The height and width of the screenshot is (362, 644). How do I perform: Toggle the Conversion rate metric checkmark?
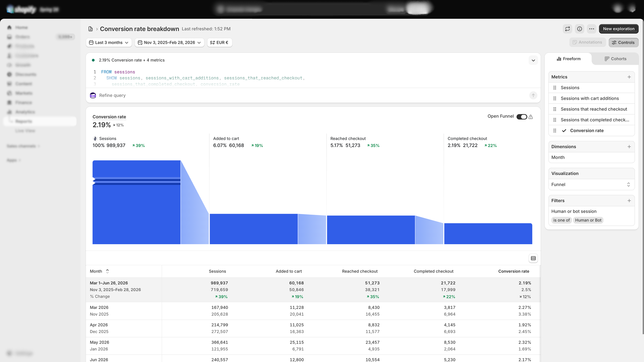(x=564, y=131)
